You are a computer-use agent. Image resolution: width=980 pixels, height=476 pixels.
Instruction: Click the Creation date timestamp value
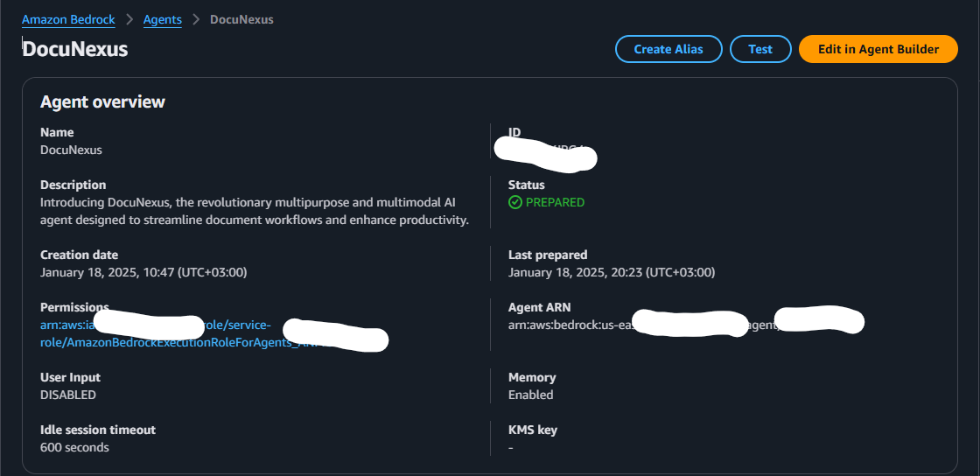[x=143, y=272]
